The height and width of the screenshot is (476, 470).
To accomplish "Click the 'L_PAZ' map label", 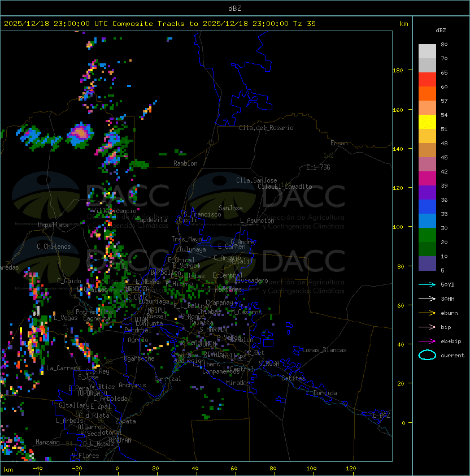I will pyautogui.click(x=381, y=416).
